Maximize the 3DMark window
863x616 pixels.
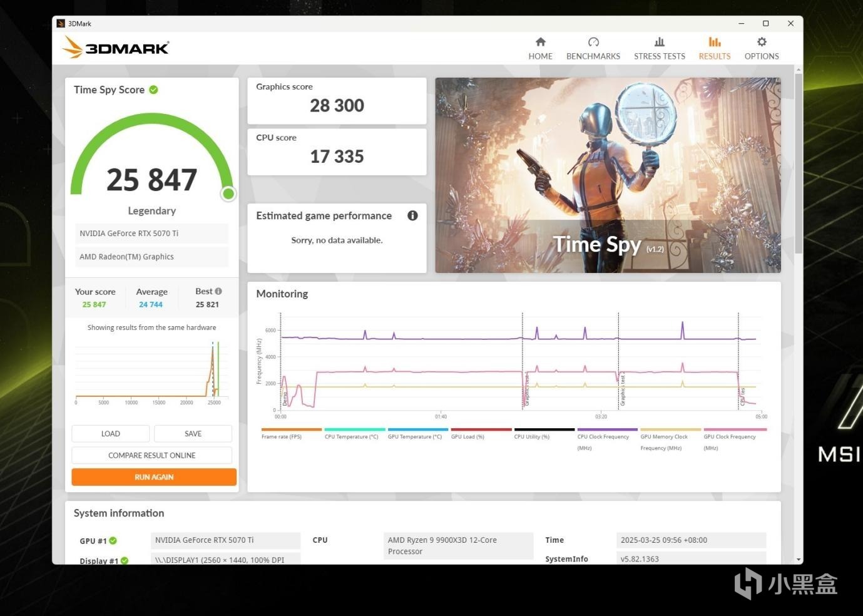(765, 24)
